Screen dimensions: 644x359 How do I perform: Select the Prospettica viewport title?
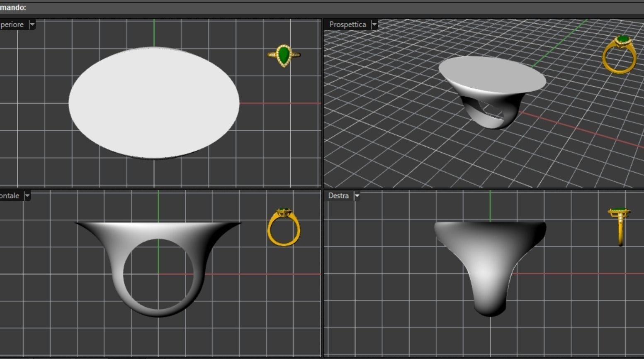(348, 24)
